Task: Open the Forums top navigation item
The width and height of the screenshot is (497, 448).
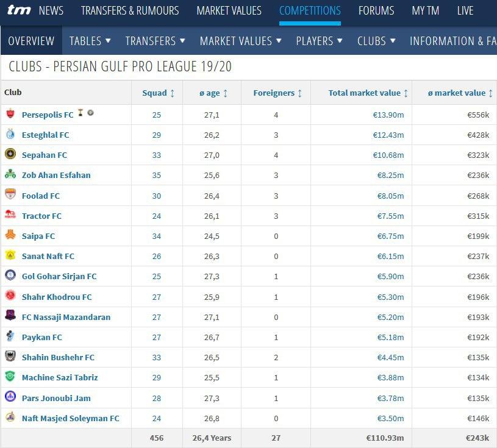Action: pos(376,11)
